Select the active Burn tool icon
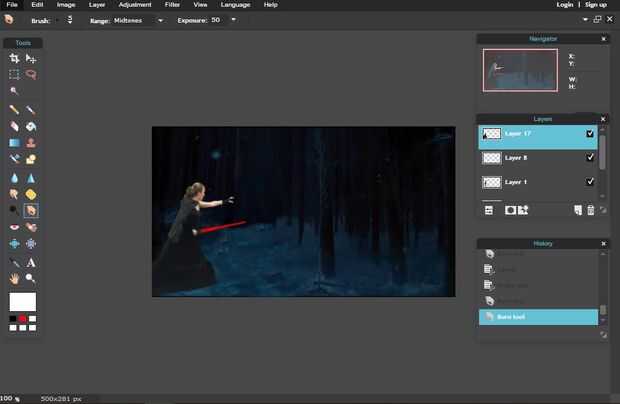620x404 pixels. click(31, 210)
